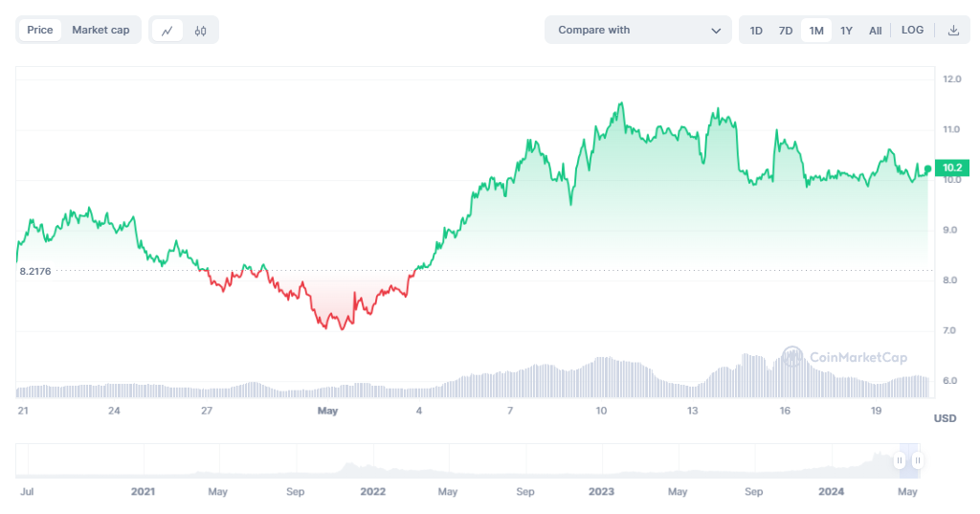Expand Compare with chevron arrow
This screenshot has width=980, height=514.
[x=716, y=31]
